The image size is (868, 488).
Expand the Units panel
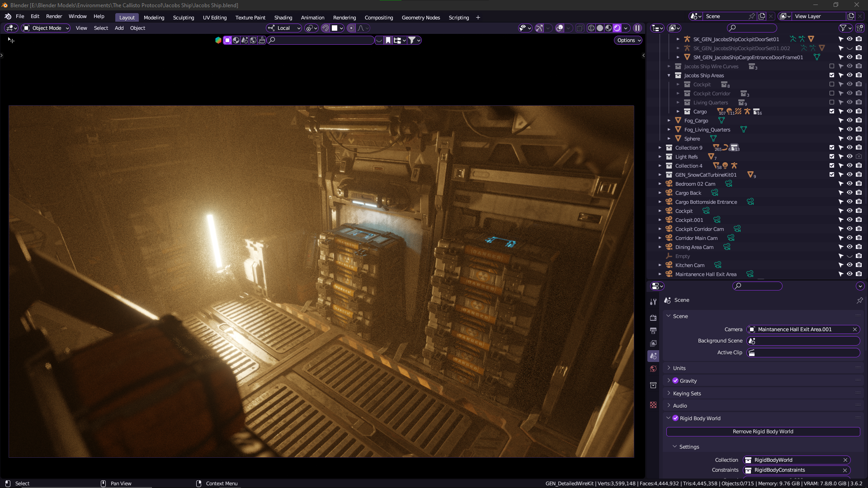(x=679, y=368)
